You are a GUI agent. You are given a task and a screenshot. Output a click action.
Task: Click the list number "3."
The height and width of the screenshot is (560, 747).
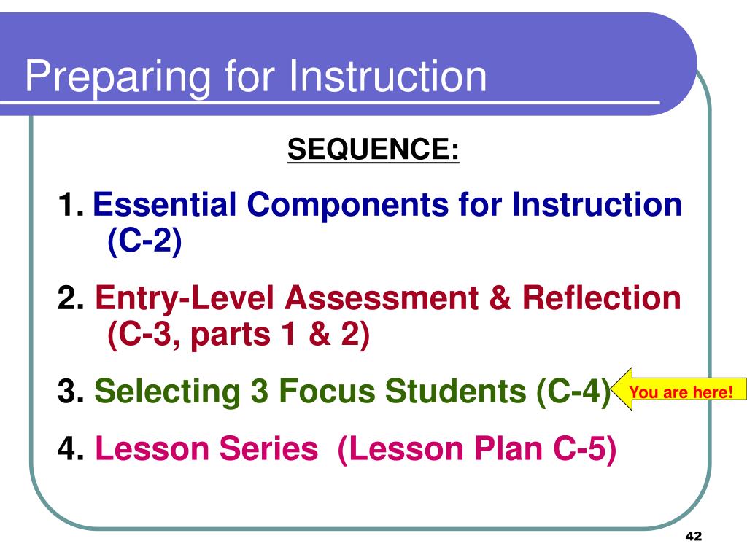tap(71, 392)
